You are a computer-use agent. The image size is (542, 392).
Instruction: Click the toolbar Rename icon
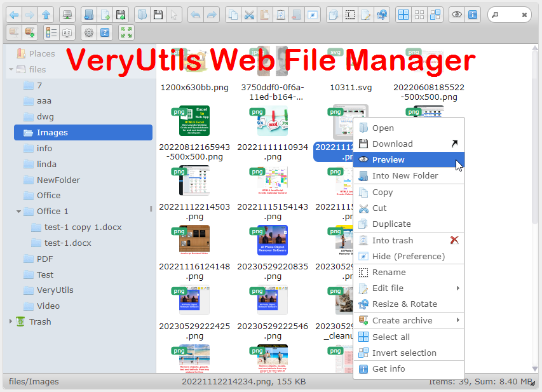350,15
